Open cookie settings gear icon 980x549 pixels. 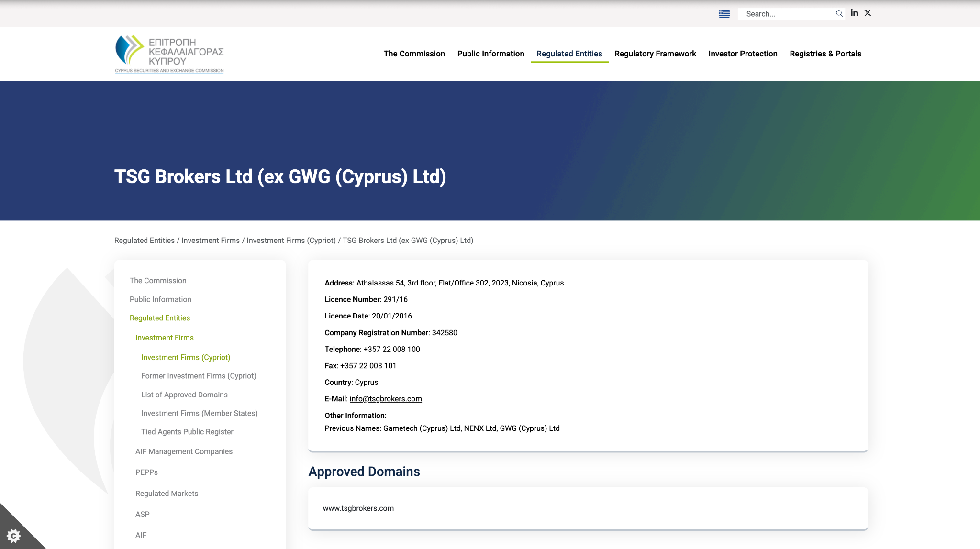click(13, 536)
